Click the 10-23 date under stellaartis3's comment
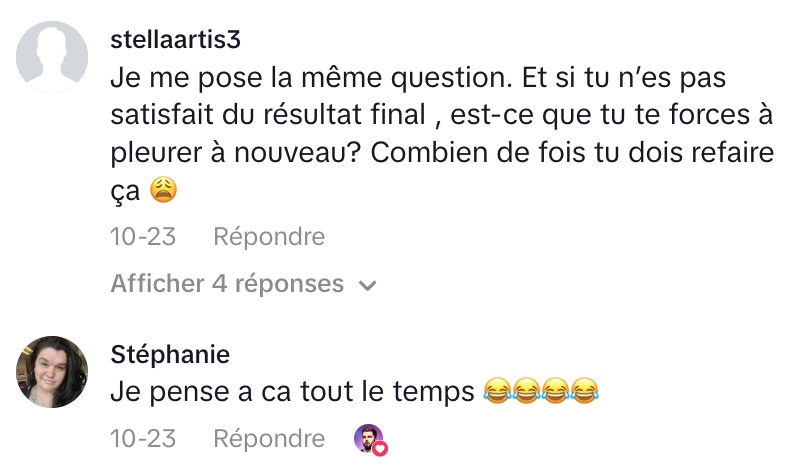Screen dimensions: 806x472 point(143,237)
